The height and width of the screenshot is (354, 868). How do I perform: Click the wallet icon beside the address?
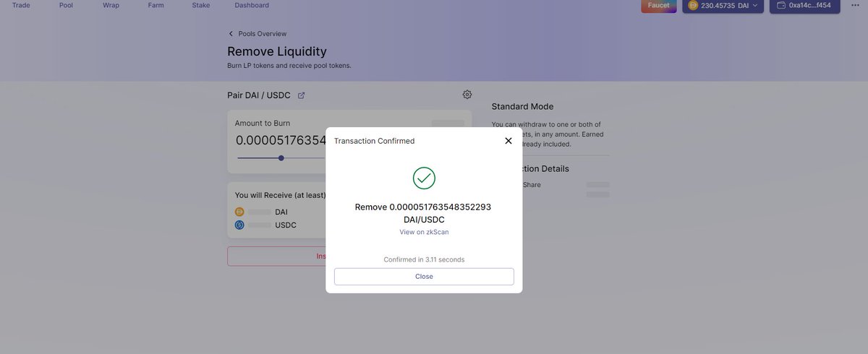[x=780, y=5]
